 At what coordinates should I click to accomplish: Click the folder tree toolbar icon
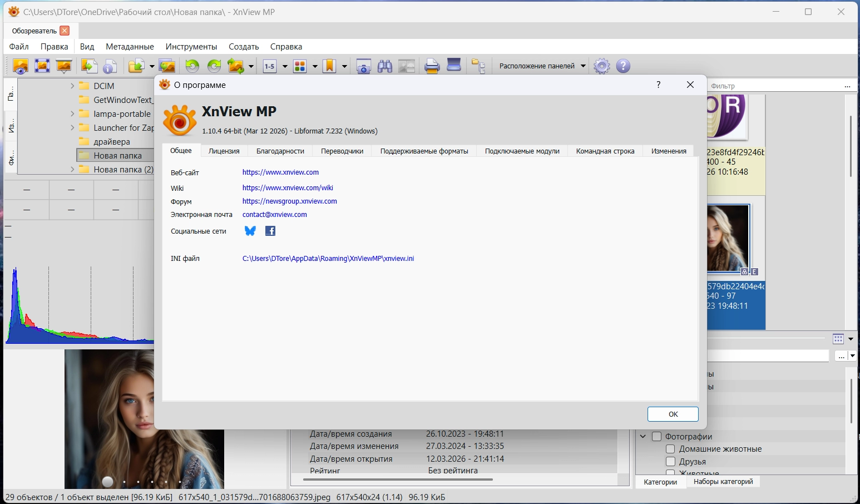[478, 66]
